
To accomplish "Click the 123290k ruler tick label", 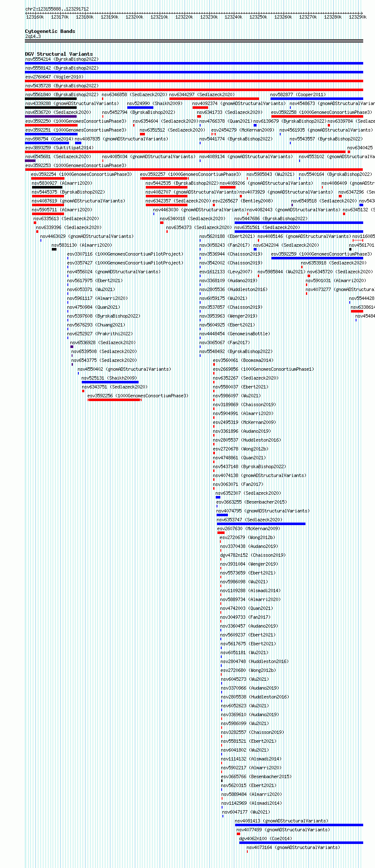I will point(358,17).
